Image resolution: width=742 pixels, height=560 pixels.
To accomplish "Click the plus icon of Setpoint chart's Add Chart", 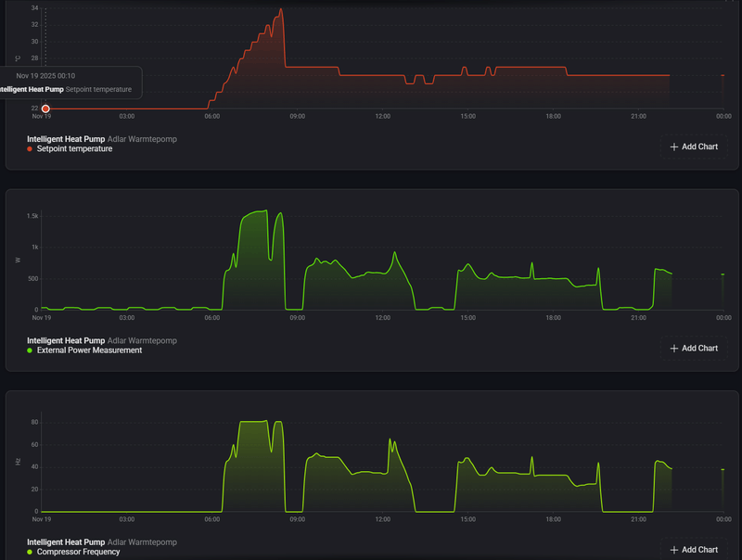I will tap(674, 147).
